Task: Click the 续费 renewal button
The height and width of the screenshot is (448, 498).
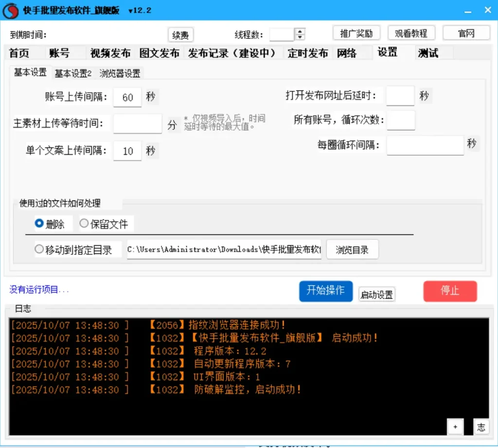Action: (180, 35)
